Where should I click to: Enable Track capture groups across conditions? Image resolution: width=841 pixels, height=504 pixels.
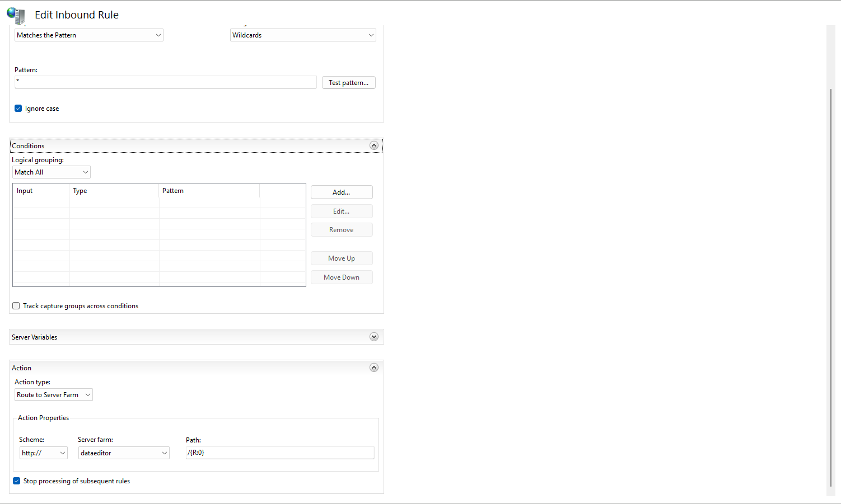tap(16, 306)
